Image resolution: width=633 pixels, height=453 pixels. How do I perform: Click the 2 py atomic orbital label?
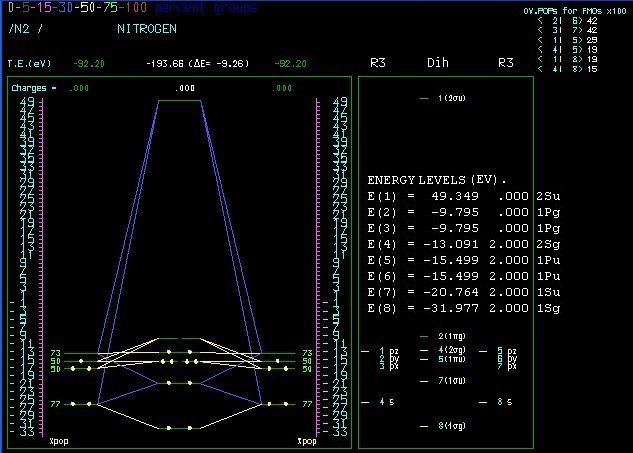coord(389,359)
